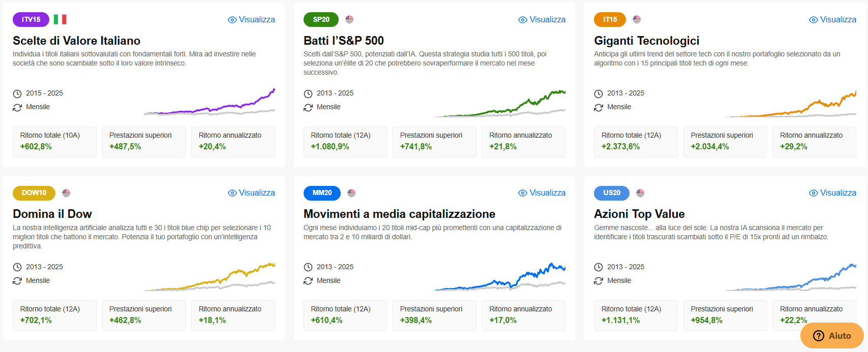Image resolution: width=868 pixels, height=352 pixels.
Task: Click the US flag beside the IT15 badge
Action: (637, 19)
